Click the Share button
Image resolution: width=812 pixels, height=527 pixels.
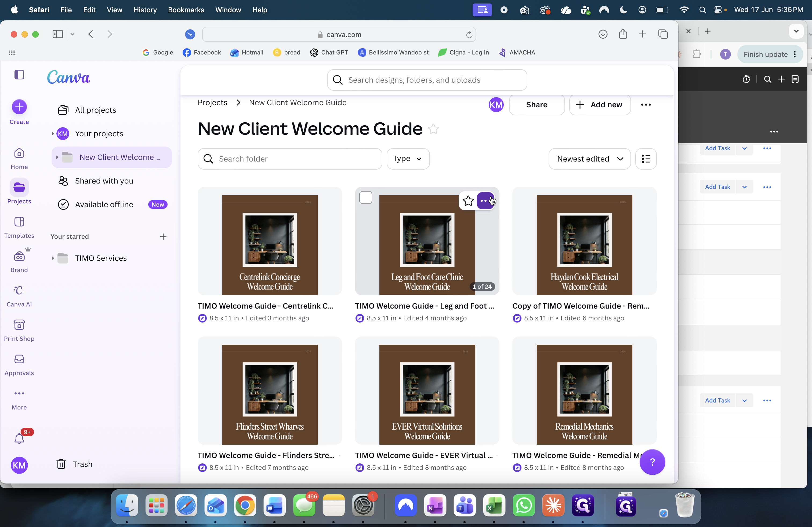pyautogui.click(x=536, y=105)
